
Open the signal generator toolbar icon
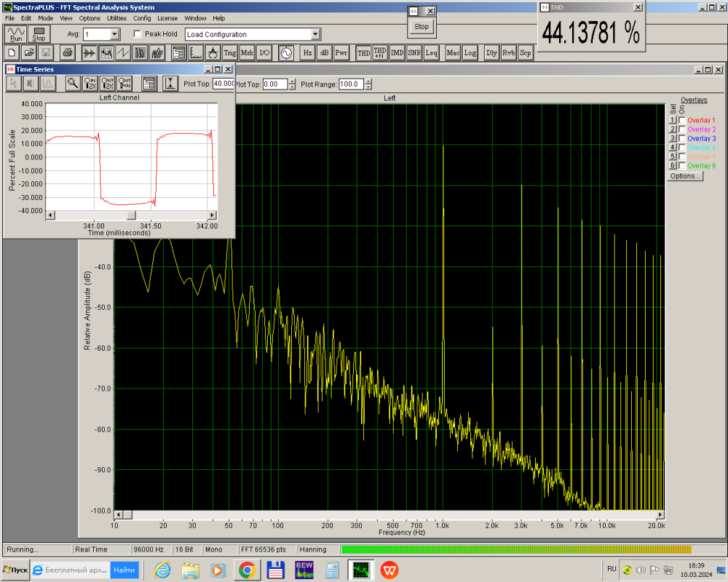(x=285, y=53)
